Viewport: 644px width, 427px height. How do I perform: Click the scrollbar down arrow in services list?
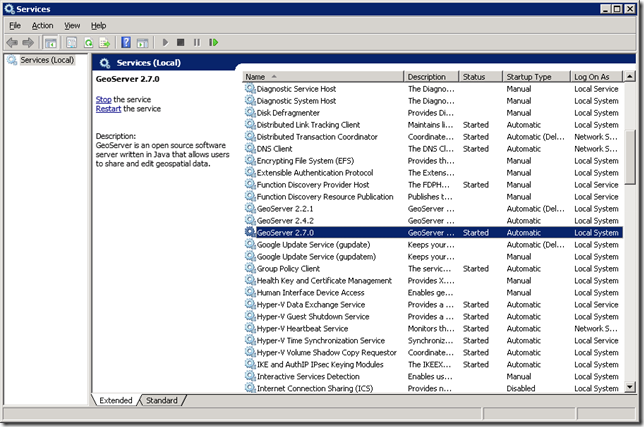630,387
